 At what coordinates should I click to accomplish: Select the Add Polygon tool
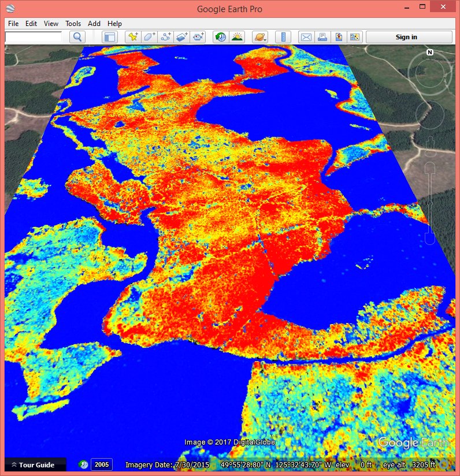click(150, 37)
